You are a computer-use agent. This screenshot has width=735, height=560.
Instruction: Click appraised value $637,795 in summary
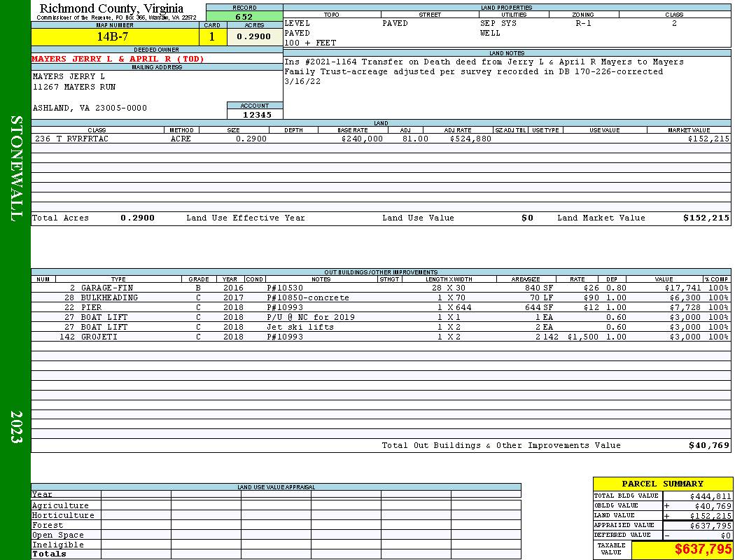(x=710, y=526)
